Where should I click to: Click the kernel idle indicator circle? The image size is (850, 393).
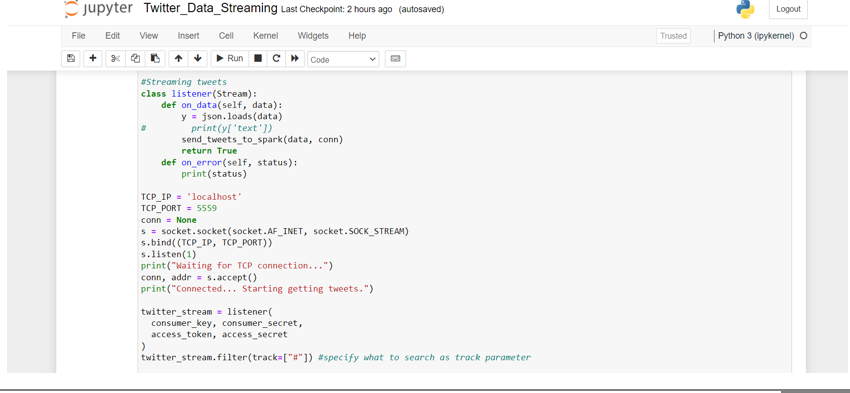(x=803, y=36)
